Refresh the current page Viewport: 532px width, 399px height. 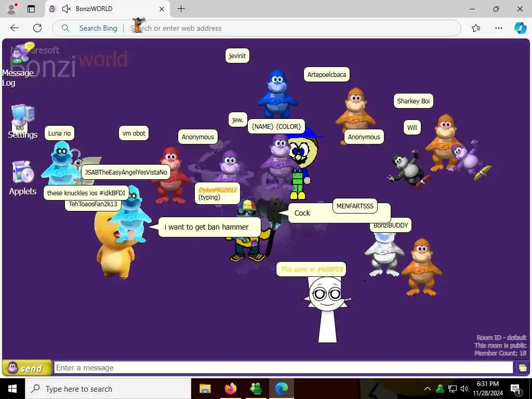point(37,28)
